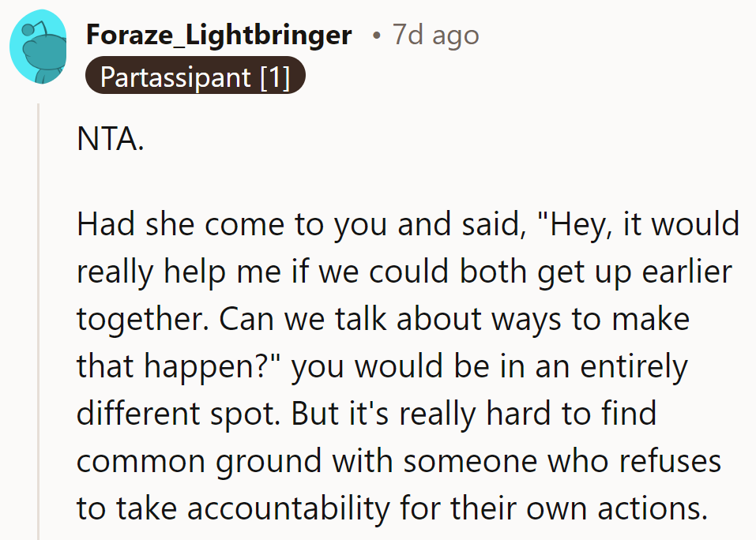Click the "7d ago" comment timestamp

(x=435, y=36)
